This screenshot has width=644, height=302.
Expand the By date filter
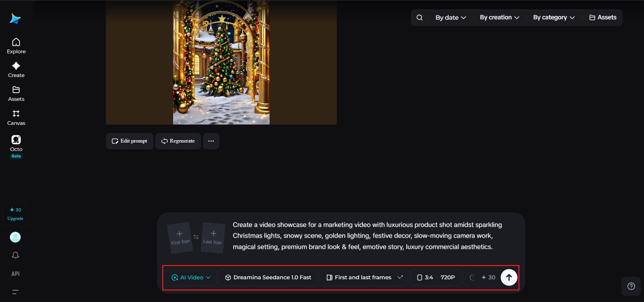[450, 18]
